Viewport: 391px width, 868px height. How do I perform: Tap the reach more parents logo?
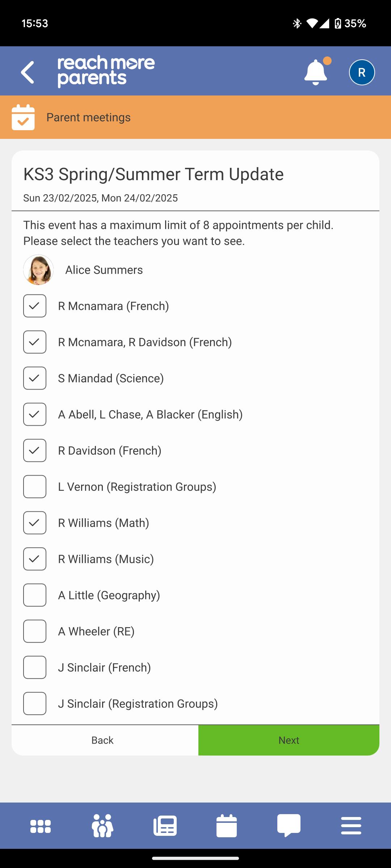coord(106,72)
